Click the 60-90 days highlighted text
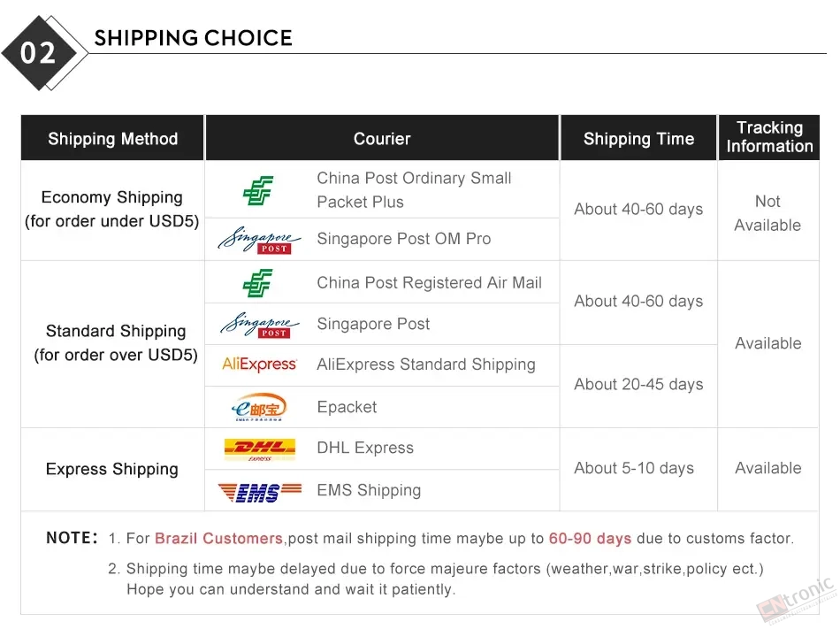This screenshot has height=629, width=840. (590, 538)
